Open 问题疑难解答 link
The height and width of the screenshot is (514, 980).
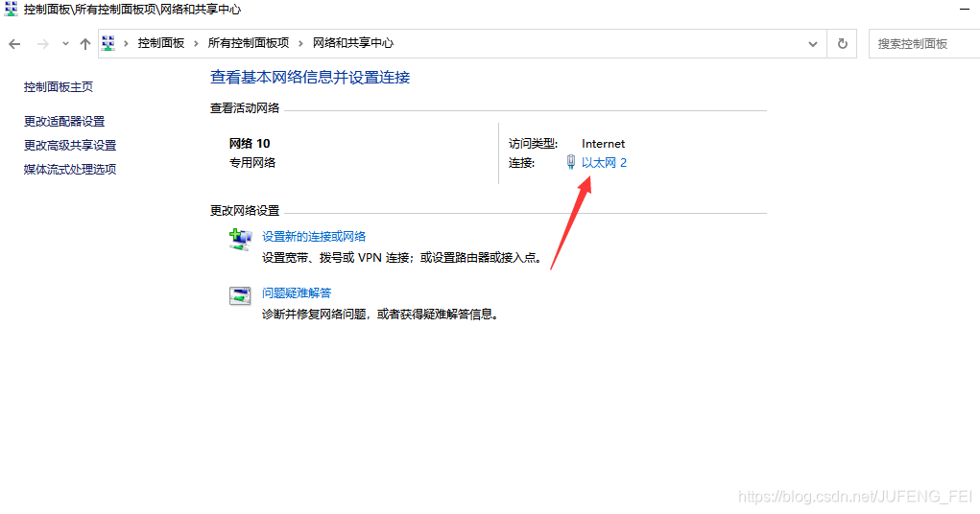click(297, 292)
